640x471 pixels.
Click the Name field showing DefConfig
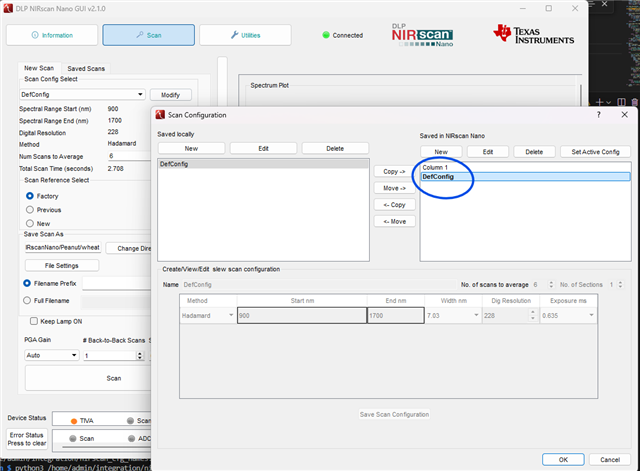319,284
